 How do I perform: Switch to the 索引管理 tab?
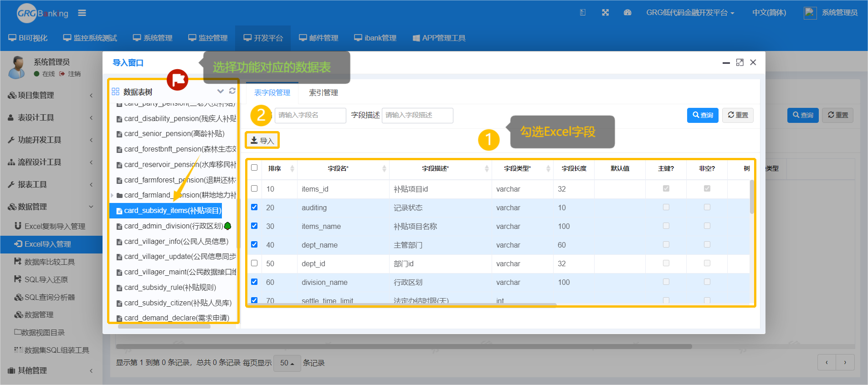pos(324,92)
